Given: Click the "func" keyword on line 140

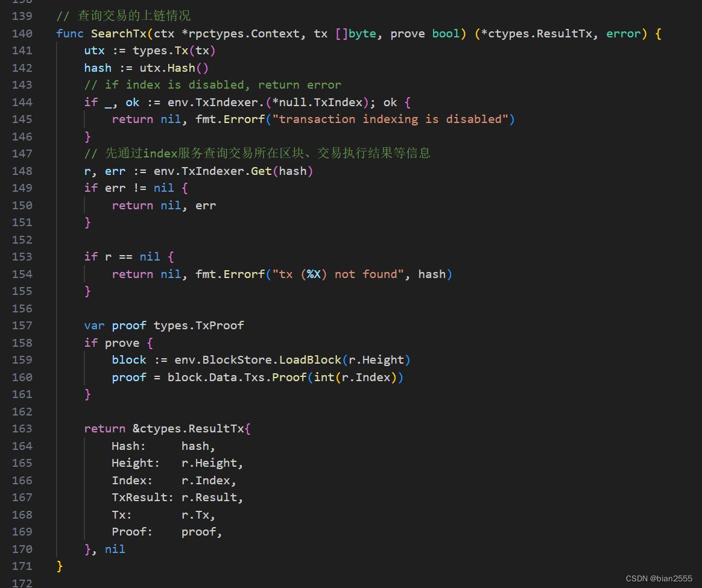Looking at the screenshot, I should [x=70, y=34].
